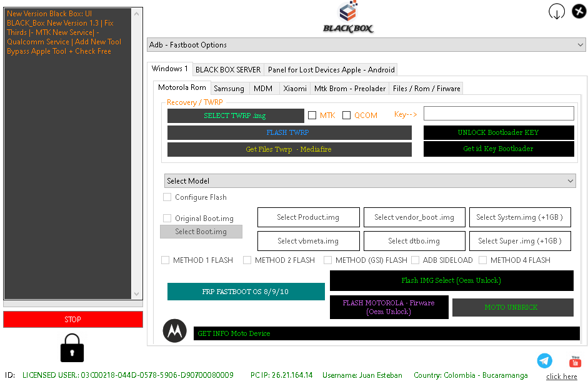Screen dimensions: 588x384
Task: Click UNLOCK Bootloader KEY button
Action: tap(499, 132)
